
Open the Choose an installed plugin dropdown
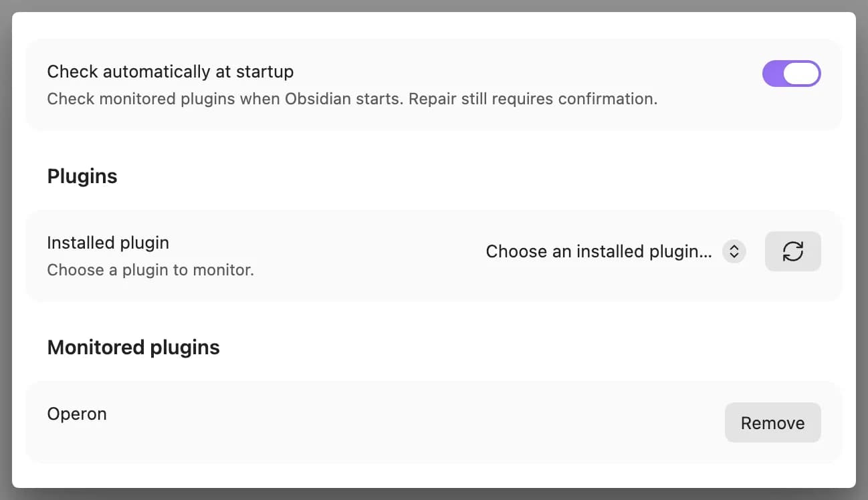pos(615,251)
